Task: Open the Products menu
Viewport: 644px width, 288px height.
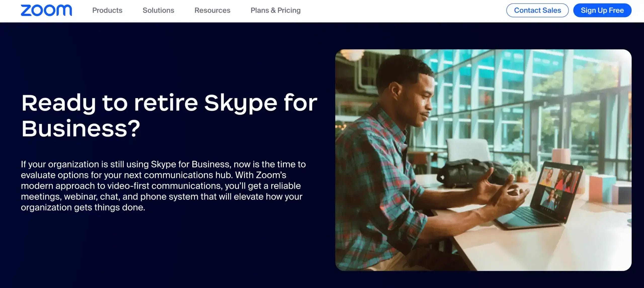Action: pos(107,10)
